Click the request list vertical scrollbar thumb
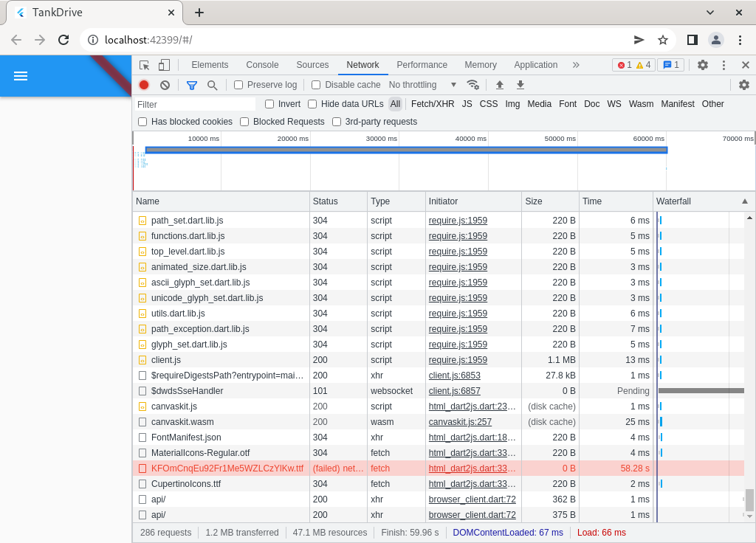The height and width of the screenshot is (543, 756). (749, 499)
